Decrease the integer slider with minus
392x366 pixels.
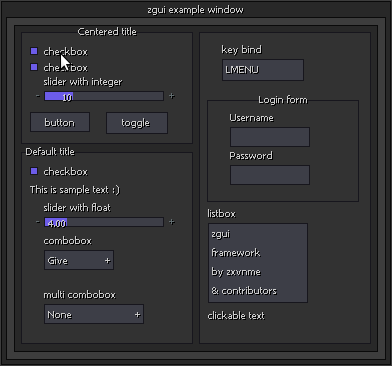38,96
